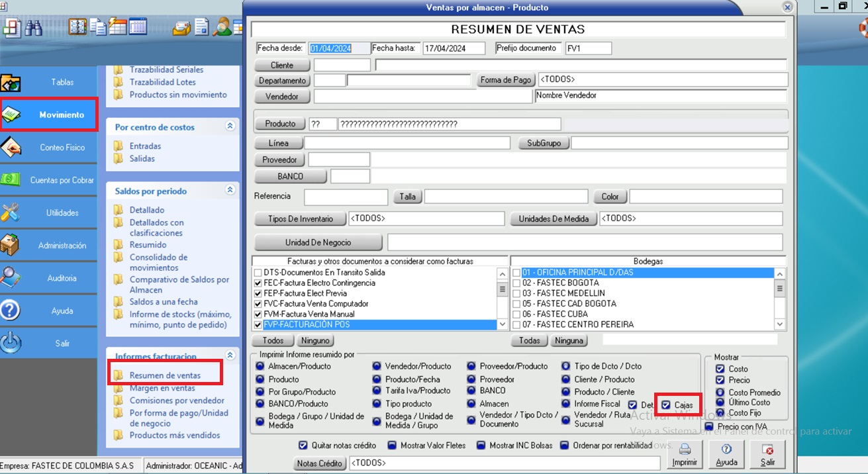Uncheck the Quitar notas crédito checkbox
This screenshot has height=474, width=868.
point(303,446)
